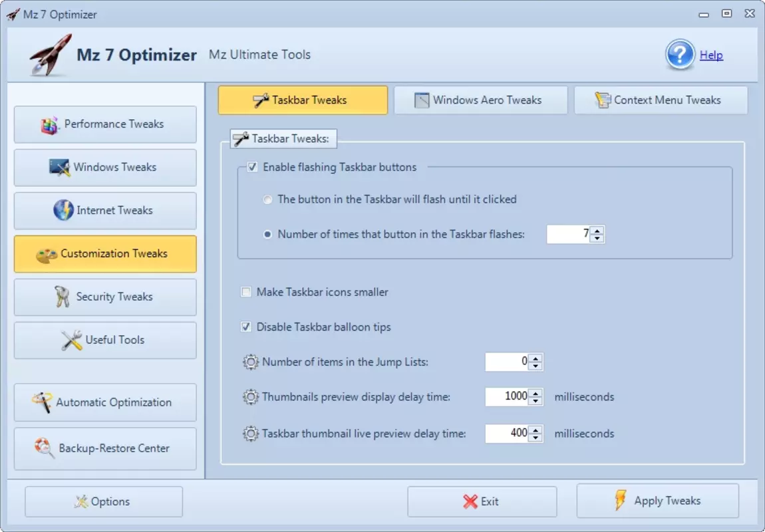The image size is (765, 532).
Task: Click the Windows Tweaks monitor icon
Action: [59, 168]
